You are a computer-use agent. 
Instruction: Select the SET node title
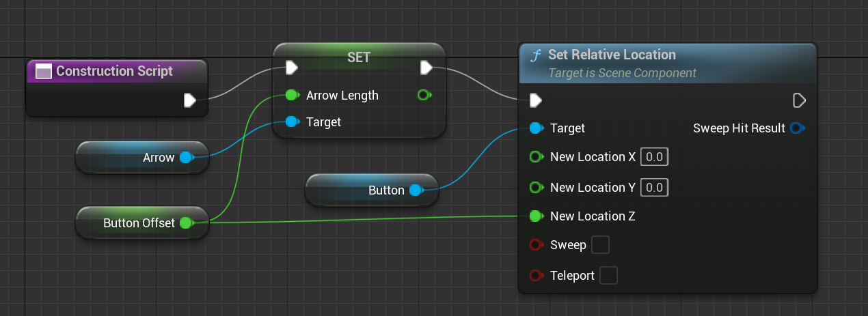[x=359, y=57]
